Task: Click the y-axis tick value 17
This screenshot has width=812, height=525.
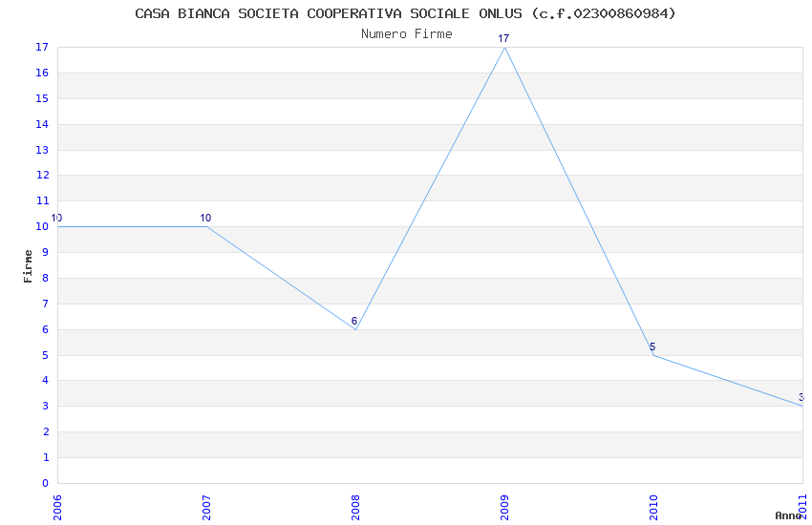Action: coord(42,47)
